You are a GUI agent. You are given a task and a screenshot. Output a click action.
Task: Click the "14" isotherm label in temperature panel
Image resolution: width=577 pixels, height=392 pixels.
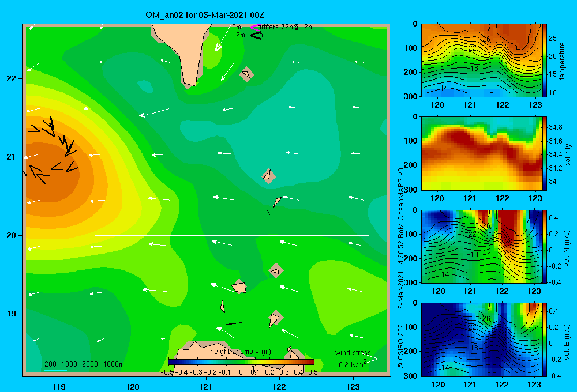[x=444, y=88]
